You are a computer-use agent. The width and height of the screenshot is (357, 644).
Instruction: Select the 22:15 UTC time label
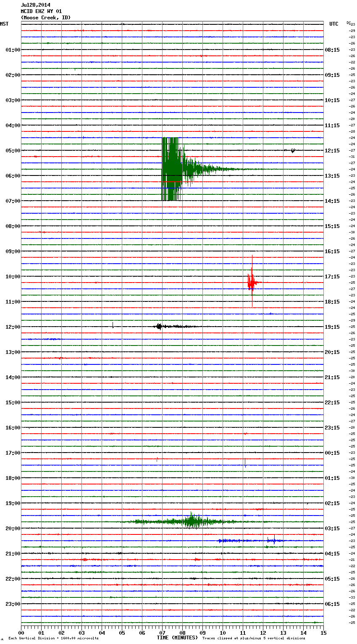tap(332, 403)
